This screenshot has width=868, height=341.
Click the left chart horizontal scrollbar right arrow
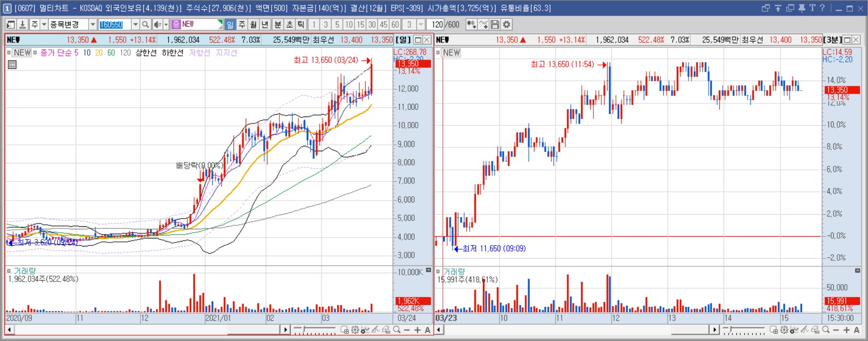point(286,330)
